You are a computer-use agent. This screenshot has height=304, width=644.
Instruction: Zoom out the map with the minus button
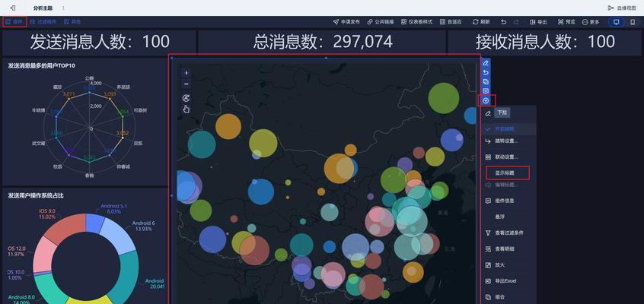(187, 84)
